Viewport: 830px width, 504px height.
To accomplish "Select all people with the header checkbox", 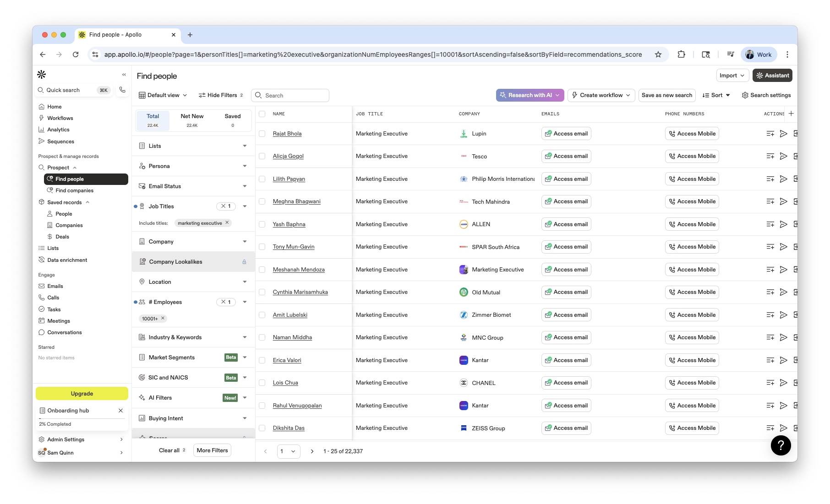I will 262,114.
